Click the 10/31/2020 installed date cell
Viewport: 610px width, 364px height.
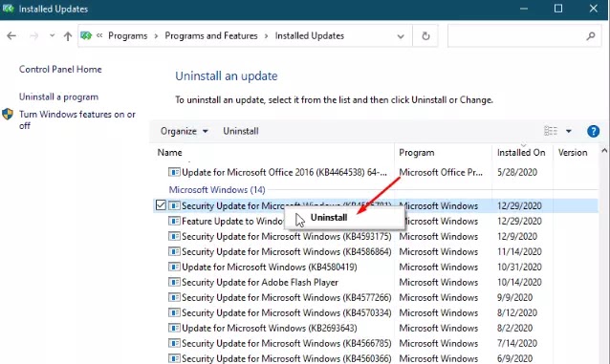click(519, 267)
